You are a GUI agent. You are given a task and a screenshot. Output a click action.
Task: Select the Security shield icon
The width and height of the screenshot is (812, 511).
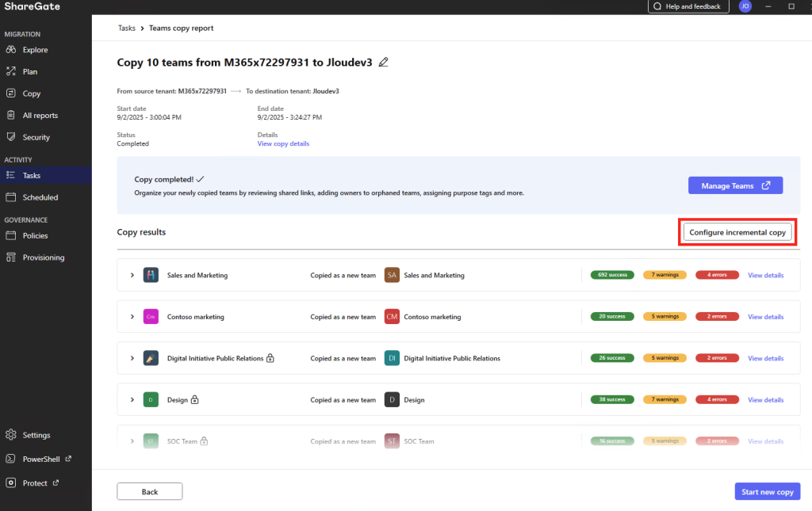click(11, 137)
